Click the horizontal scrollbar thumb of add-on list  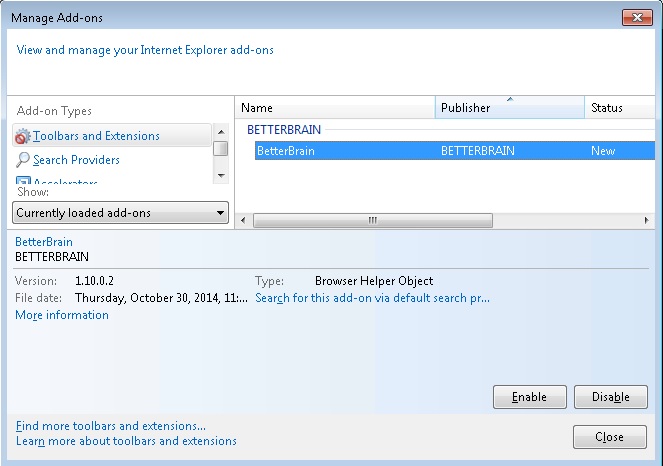[x=373, y=220]
